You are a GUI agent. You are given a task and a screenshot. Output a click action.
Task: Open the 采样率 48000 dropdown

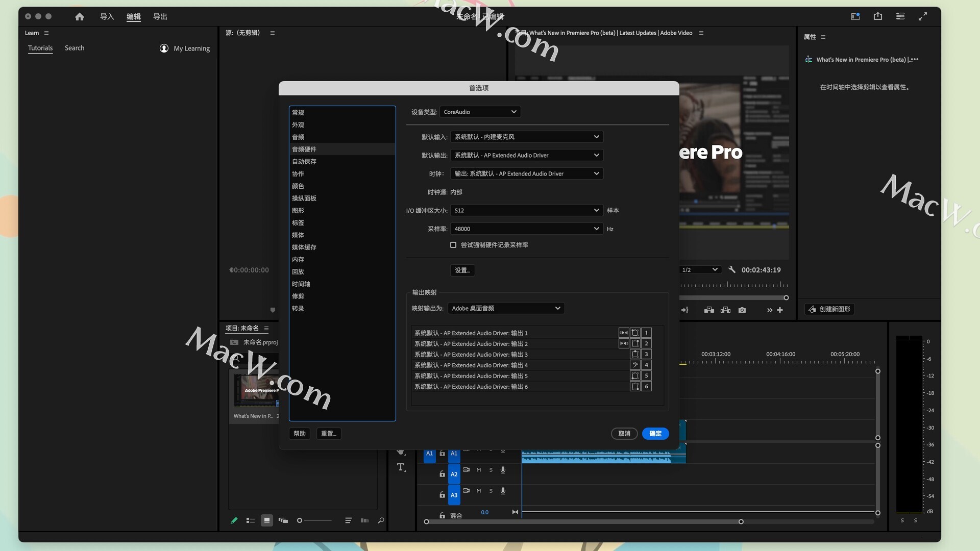click(x=527, y=229)
